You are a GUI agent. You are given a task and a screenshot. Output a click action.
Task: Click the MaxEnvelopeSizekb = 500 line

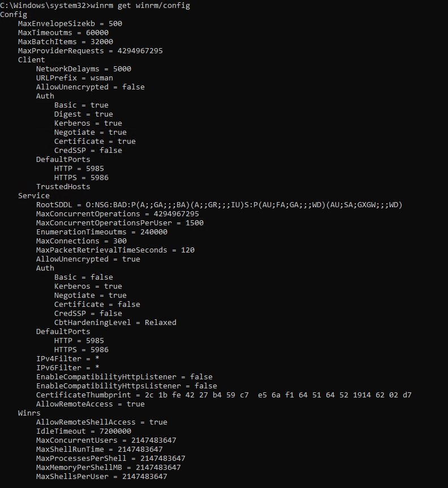click(70, 24)
